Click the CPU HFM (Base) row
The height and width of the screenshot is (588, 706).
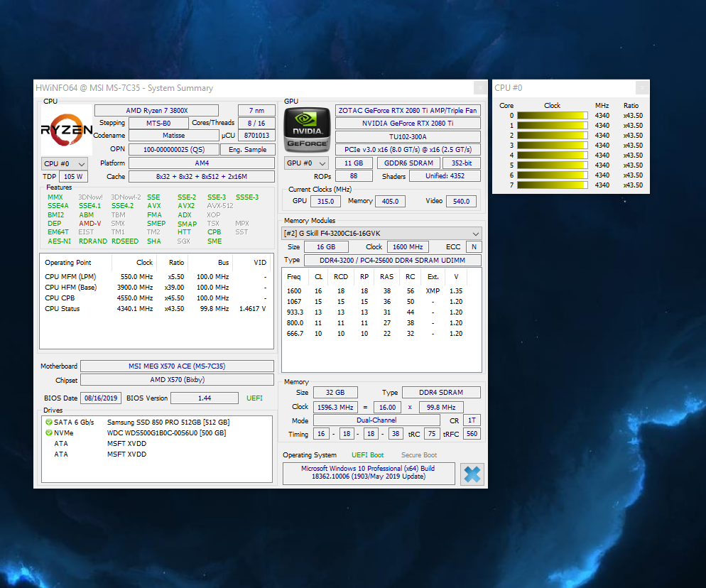[x=156, y=287]
